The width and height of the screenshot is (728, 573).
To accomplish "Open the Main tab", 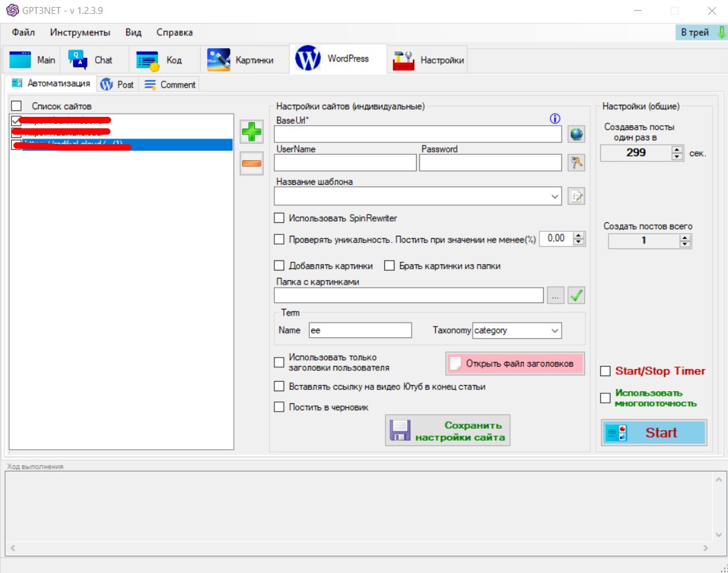I will point(32,60).
